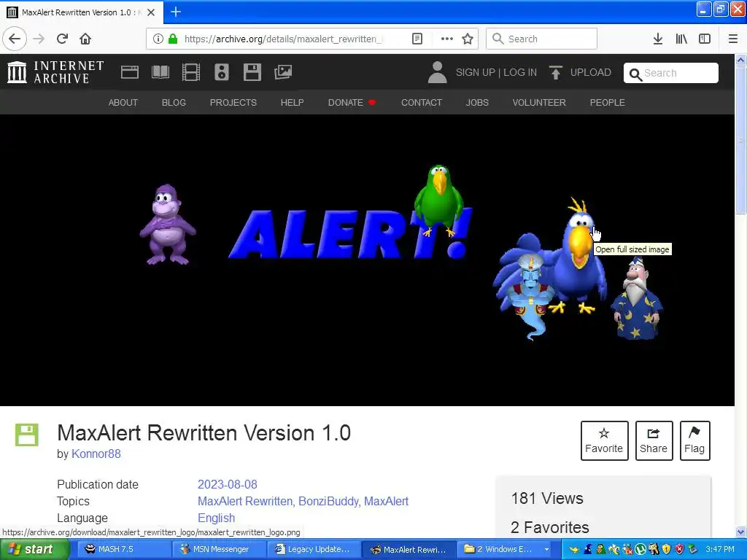Switch to Legacy Update taskbar window
The width and height of the screenshot is (747, 560).
click(314, 549)
